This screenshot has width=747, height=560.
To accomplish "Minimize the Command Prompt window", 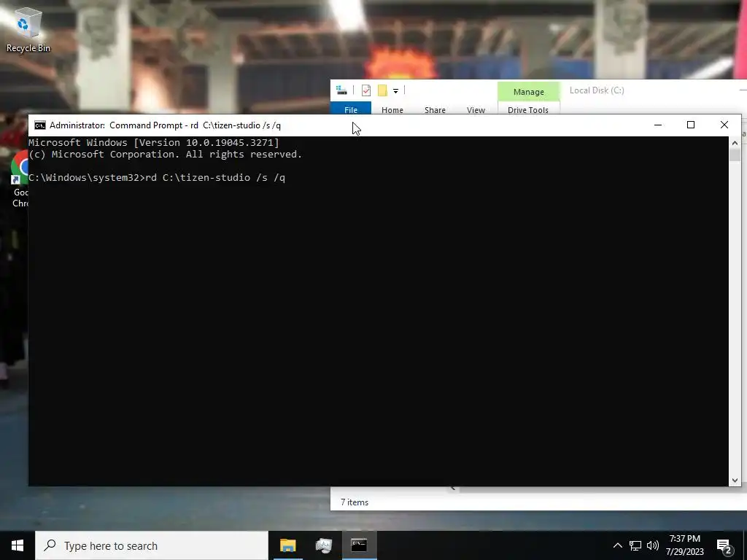I will pyautogui.click(x=658, y=125).
